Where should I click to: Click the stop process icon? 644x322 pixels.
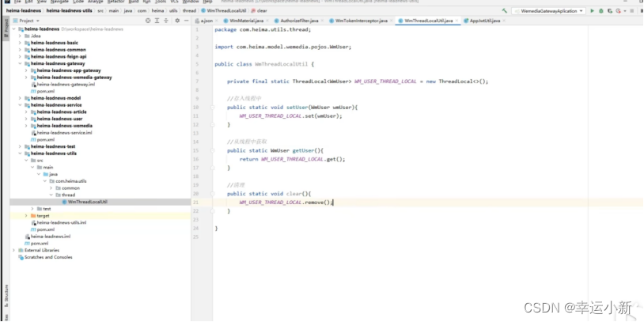click(632, 11)
